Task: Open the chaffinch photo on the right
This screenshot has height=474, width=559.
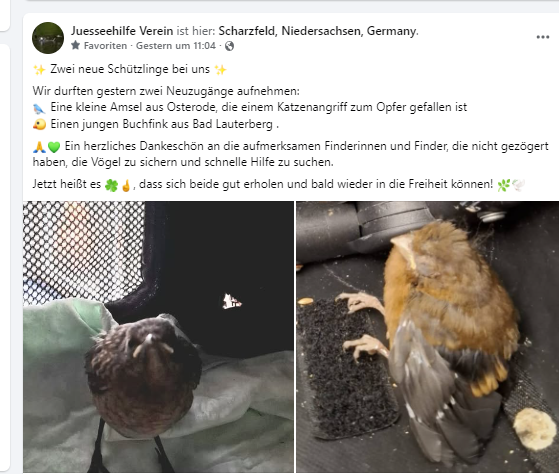Action: (427, 337)
